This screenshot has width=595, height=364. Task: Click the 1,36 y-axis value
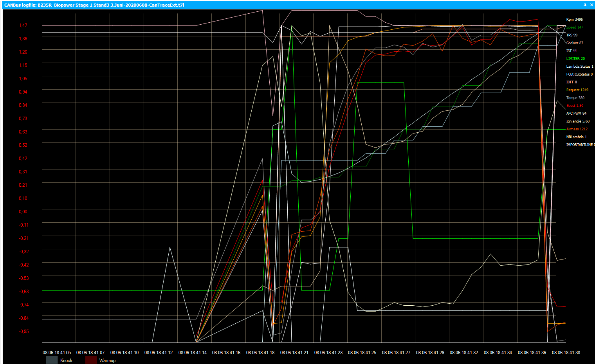[23, 39]
